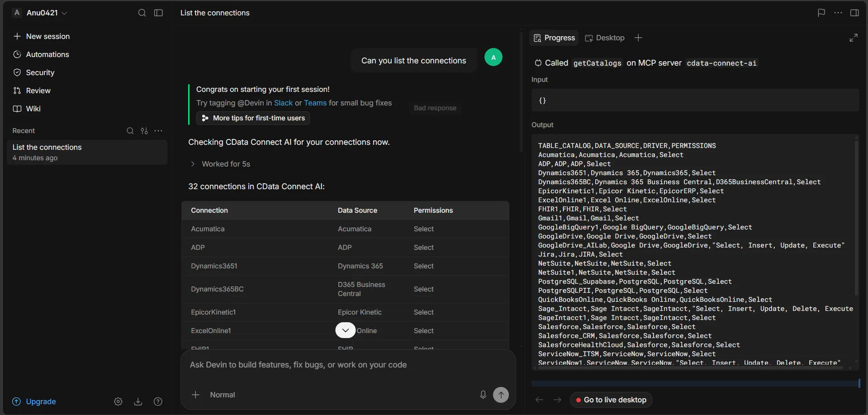Click the getCatalogs tool name
Image resolution: width=868 pixels, height=415 pixels.
click(x=597, y=63)
